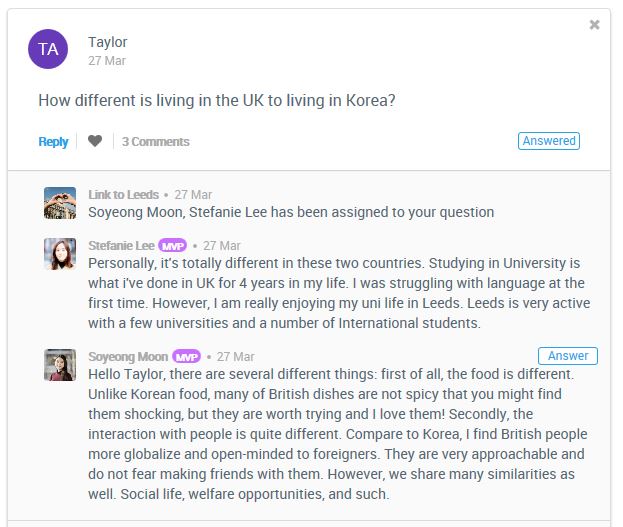Click the MVP badge beside Stefanie Lee

[172, 245]
